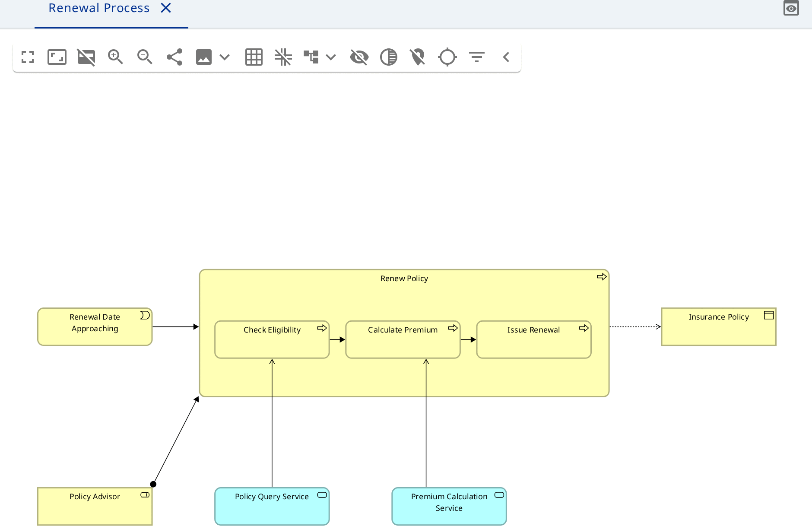The image size is (812, 526).
Task: Select the Policy Advisor role element
Action: click(95, 506)
